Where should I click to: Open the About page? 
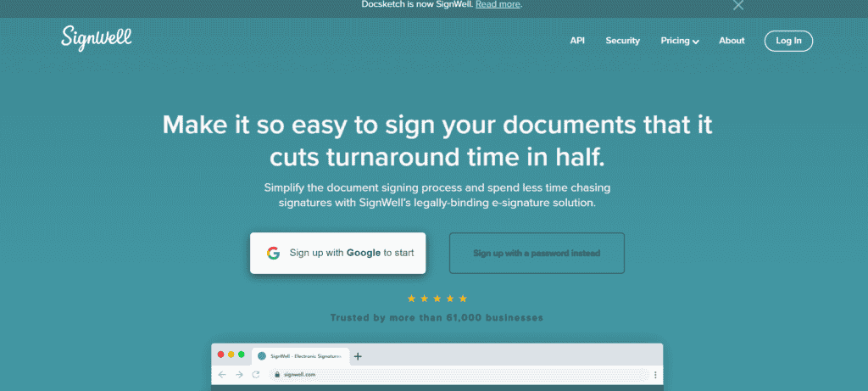(x=732, y=41)
